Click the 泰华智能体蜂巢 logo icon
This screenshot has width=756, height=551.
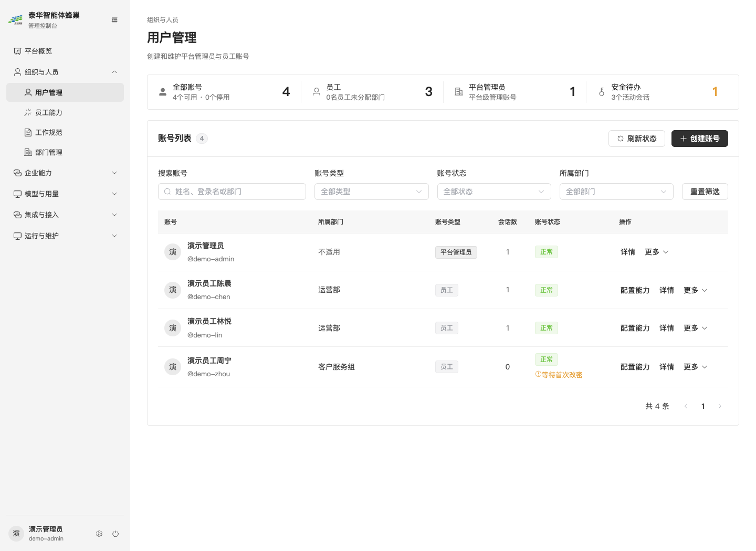pos(15,20)
